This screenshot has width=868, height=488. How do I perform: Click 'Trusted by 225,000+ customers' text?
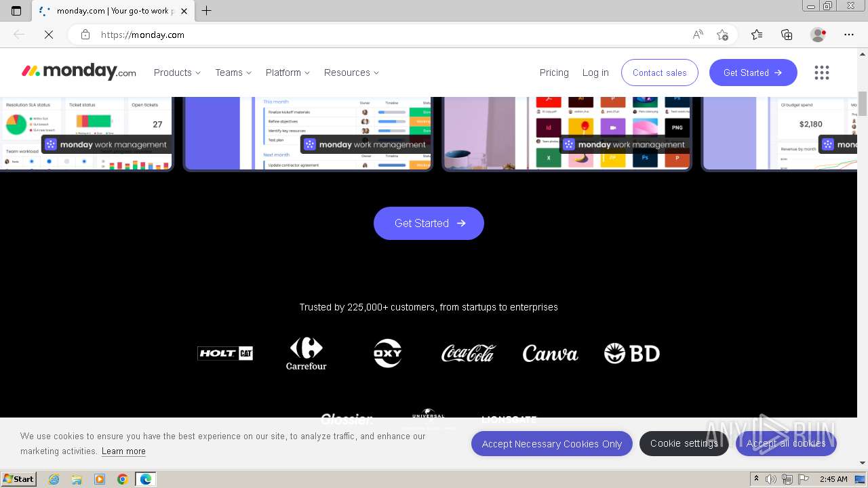pos(429,307)
